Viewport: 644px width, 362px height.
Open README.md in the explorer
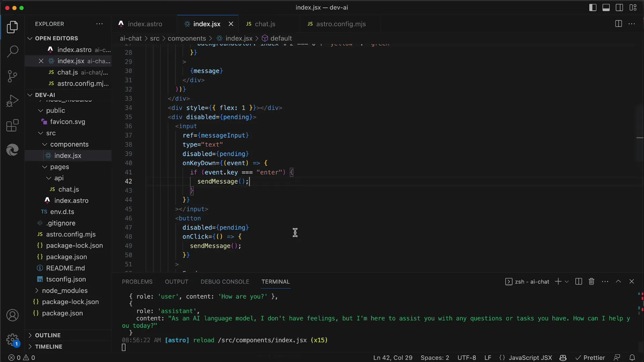click(x=68, y=268)
